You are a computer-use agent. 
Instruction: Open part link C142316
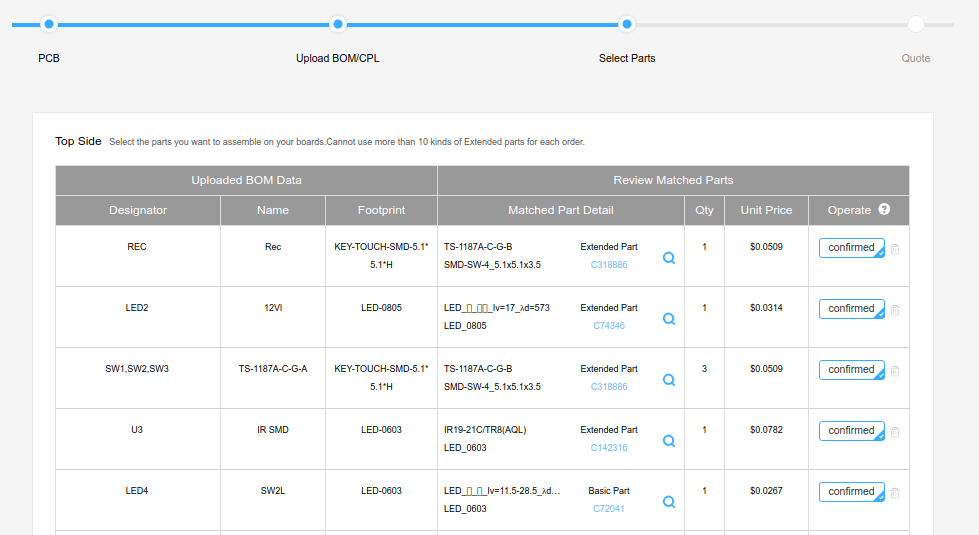[609, 448]
